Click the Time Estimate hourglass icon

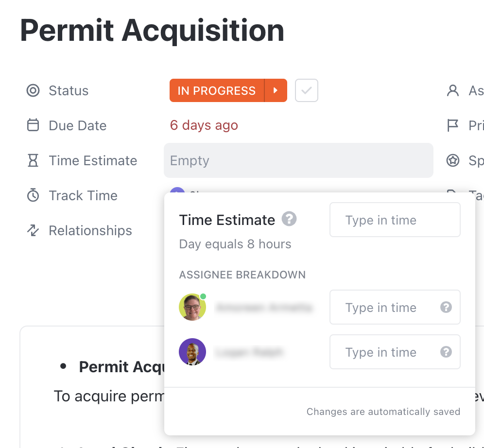pyautogui.click(x=33, y=161)
